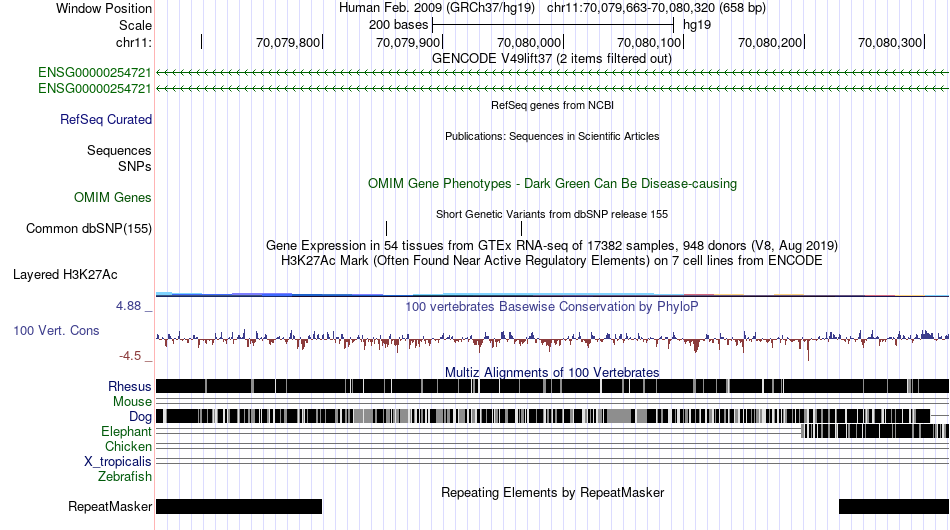The image size is (950, 530).
Task: Click the H3K27Ac Mark ENCODE title
Action: click(552, 260)
